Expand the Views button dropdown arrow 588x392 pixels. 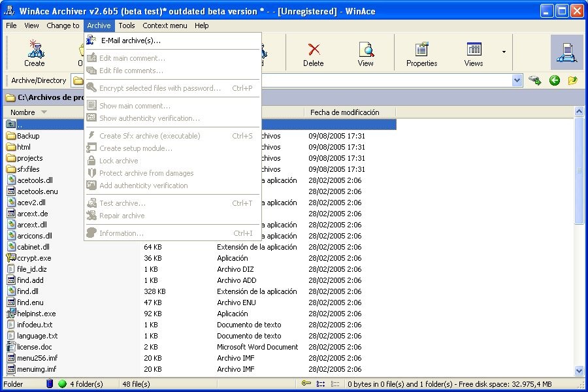point(503,52)
